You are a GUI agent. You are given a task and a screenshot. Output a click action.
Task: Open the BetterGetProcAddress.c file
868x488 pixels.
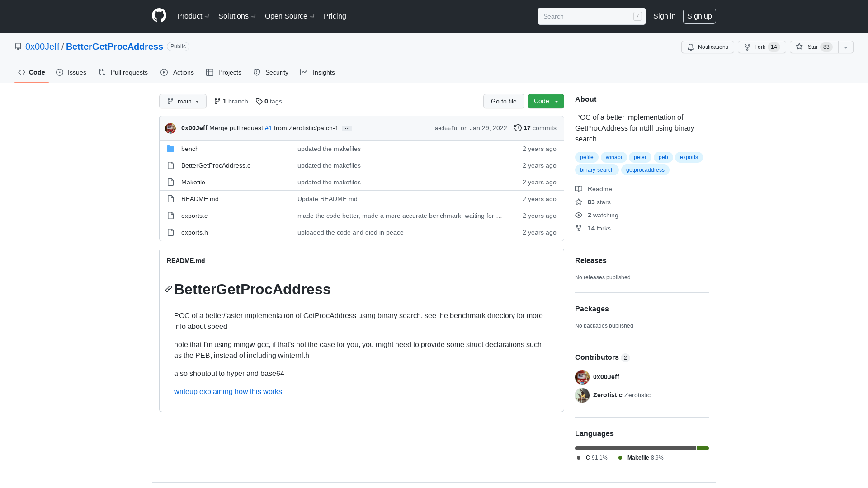(x=216, y=165)
